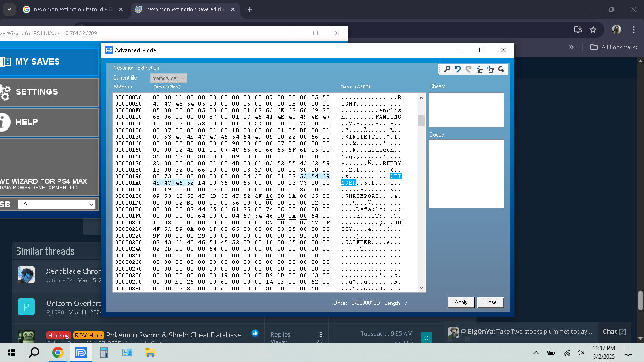The width and height of the screenshot is (644, 362).
Task: Click the hex editor vertical scrollbar thumb
Action: coord(421,121)
